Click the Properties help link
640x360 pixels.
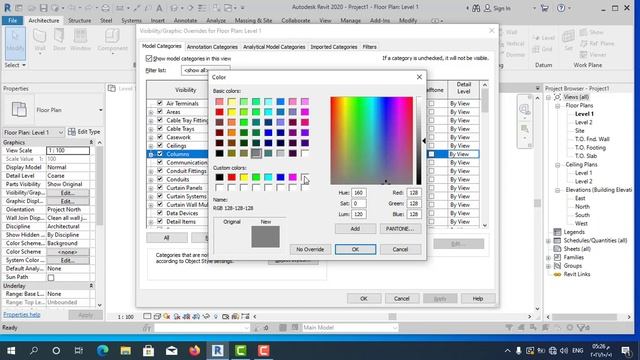click(x=22, y=315)
